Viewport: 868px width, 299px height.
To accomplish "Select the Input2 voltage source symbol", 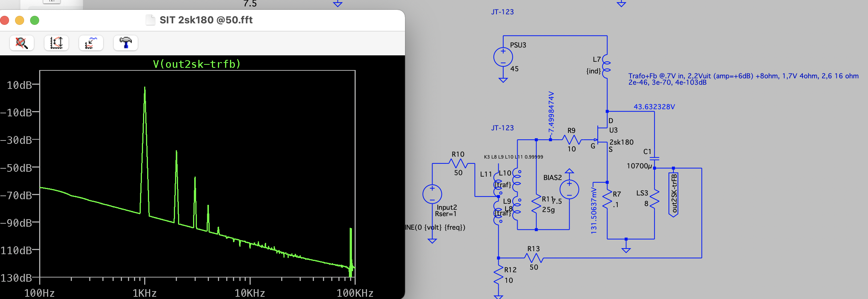I will click(432, 194).
